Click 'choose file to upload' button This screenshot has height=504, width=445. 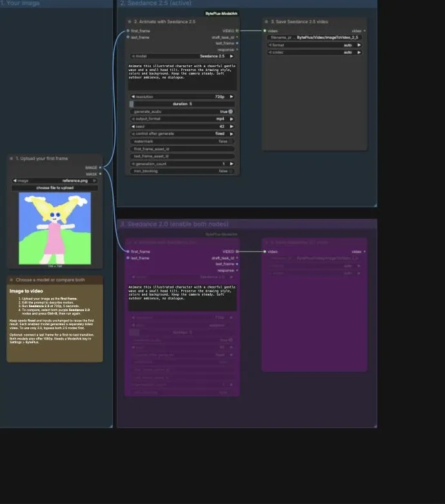click(x=55, y=188)
